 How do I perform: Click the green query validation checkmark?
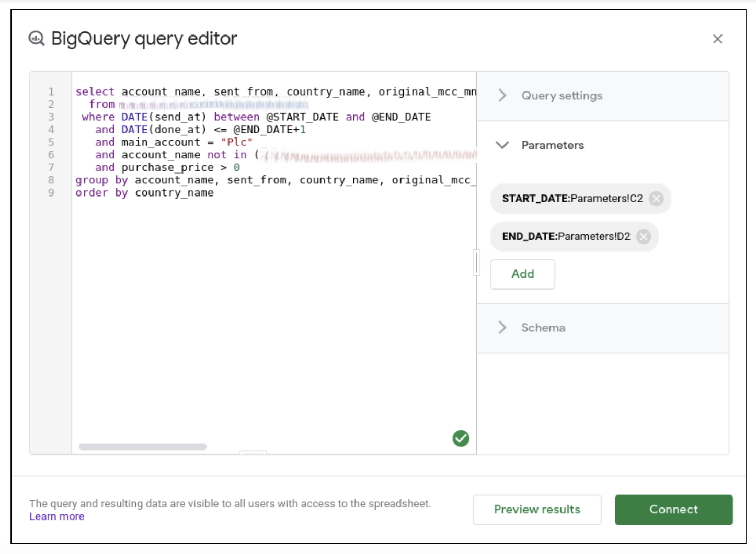(461, 438)
